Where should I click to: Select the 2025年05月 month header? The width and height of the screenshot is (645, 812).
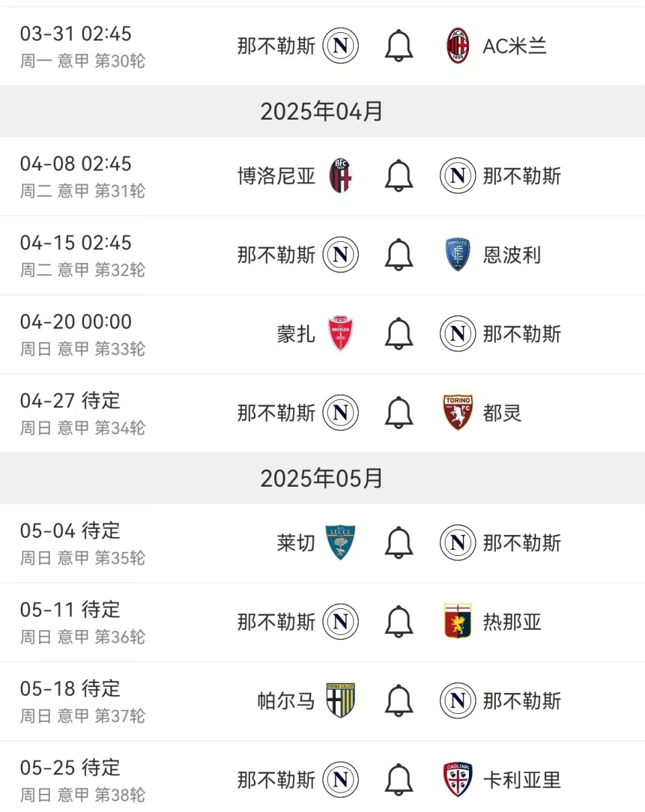coord(322,478)
